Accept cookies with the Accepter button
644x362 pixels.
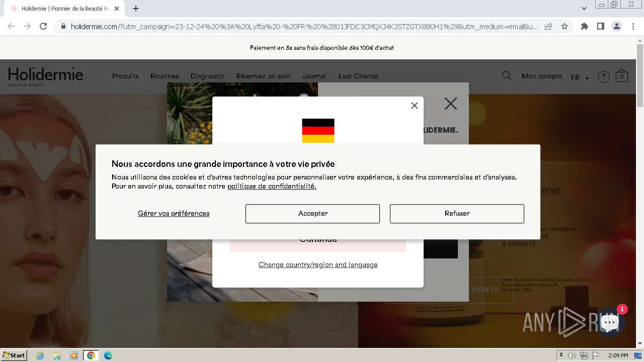tap(312, 214)
